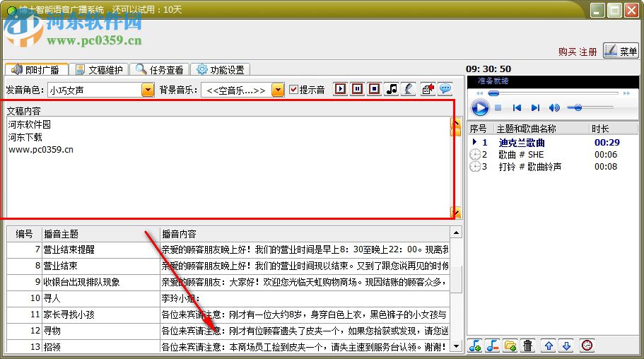Add a song with the note-plus icon
This screenshot has height=359, width=644.
[x=475, y=346]
